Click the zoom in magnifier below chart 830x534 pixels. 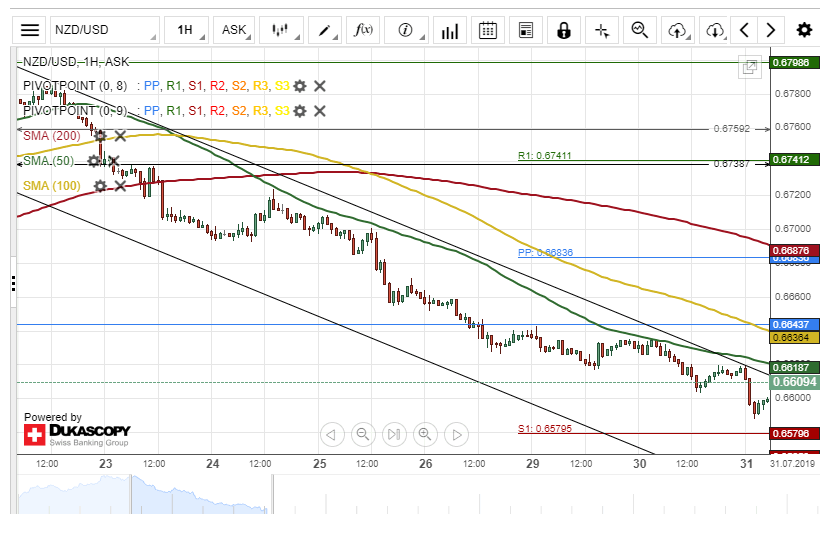(x=425, y=434)
